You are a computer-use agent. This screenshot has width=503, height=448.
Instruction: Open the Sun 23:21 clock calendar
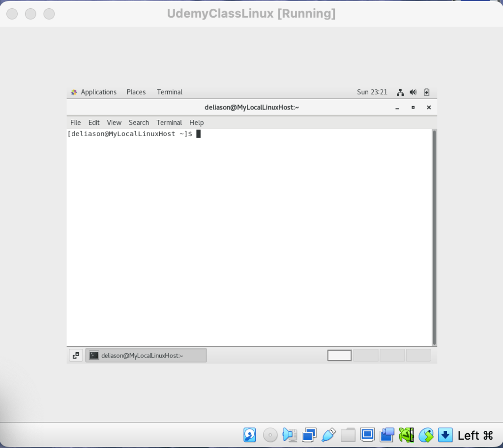[372, 92]
